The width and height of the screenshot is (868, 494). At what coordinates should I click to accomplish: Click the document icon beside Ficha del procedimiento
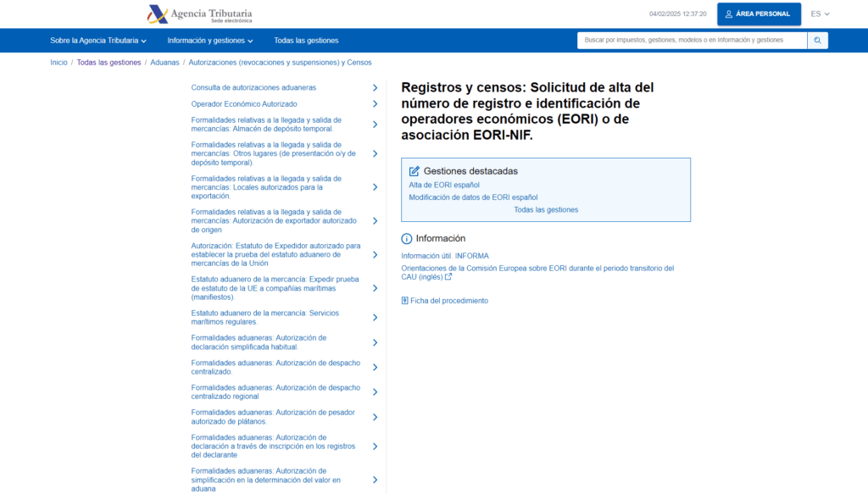pyautogui.click(x=405, y=301)
